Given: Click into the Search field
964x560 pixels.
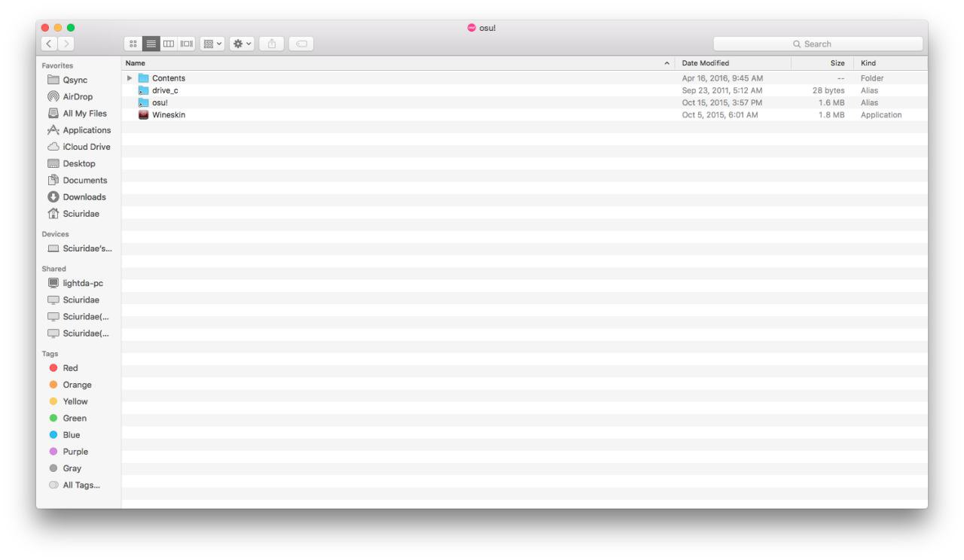Looking at the screenshot, I should [x=818, y=44].
